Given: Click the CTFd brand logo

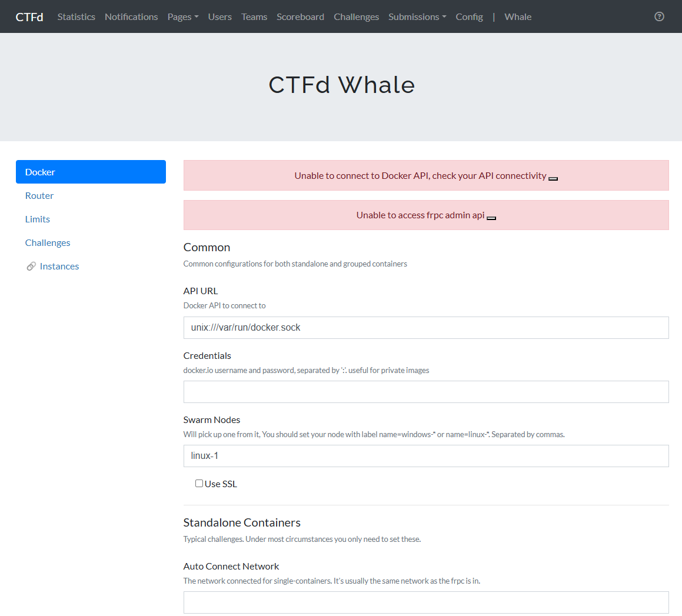Looking at the screenshot, I should [x=29, y=17].
